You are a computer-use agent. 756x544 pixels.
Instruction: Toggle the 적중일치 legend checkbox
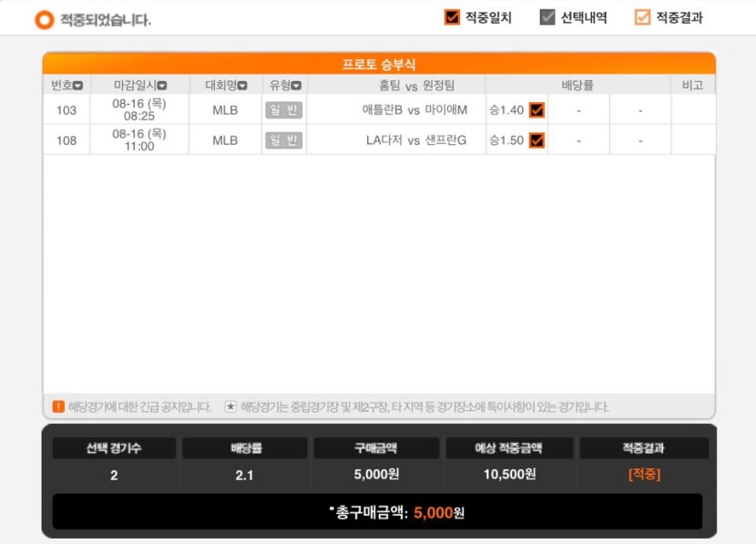coord(452,17)
